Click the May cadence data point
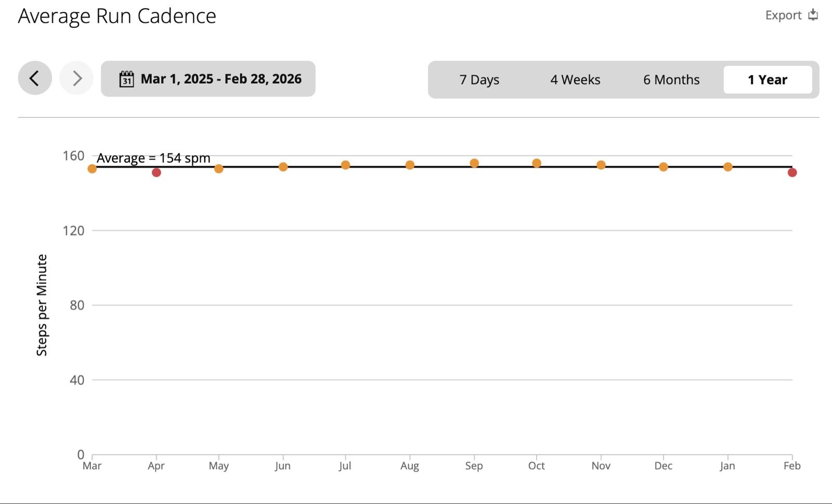Image resolution: width=832 pixels, height=504 pixels. (219, 169)
